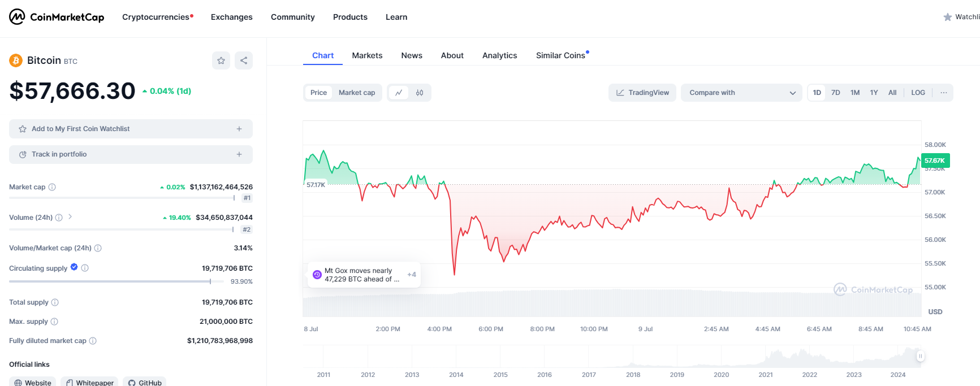Open the Exchanges menu

pos(231,17)
